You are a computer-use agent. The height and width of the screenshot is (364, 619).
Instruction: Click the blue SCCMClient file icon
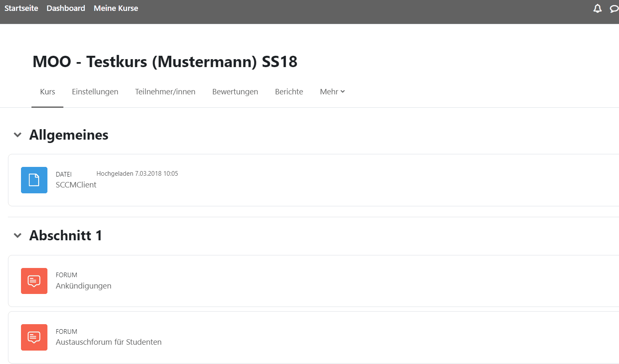point(34,180)
